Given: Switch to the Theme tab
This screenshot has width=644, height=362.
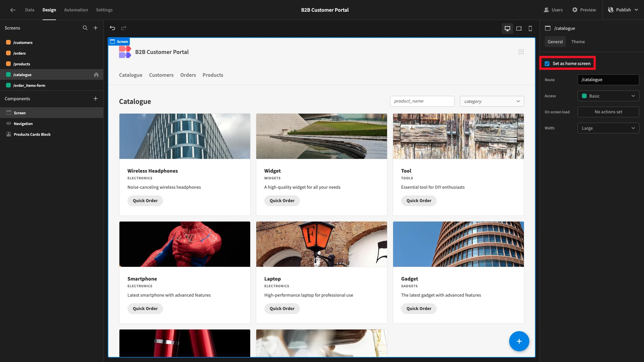Looking at the screenshot, I should [x=578, y=42].
